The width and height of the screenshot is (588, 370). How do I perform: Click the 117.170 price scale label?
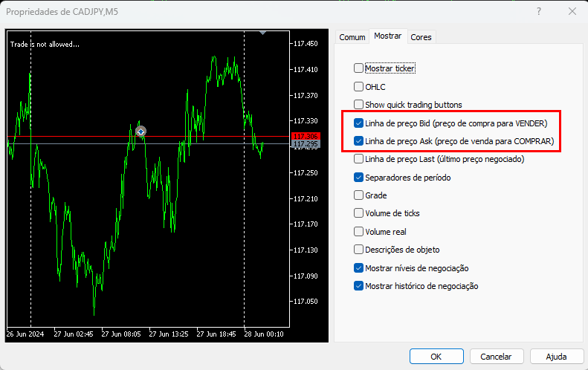(306, 224)
